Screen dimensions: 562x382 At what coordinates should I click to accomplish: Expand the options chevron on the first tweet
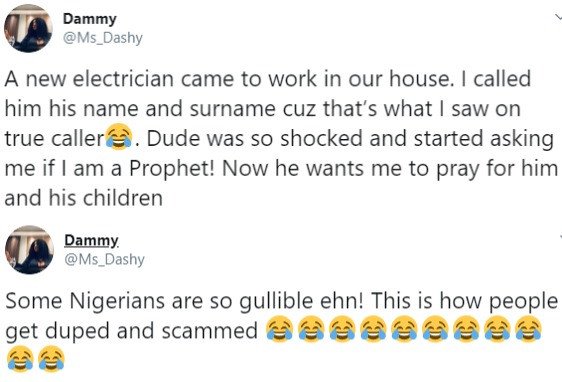(558, 17)
